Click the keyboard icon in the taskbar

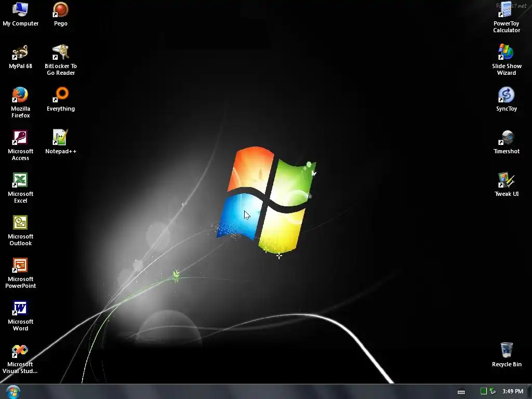point(461,392)
